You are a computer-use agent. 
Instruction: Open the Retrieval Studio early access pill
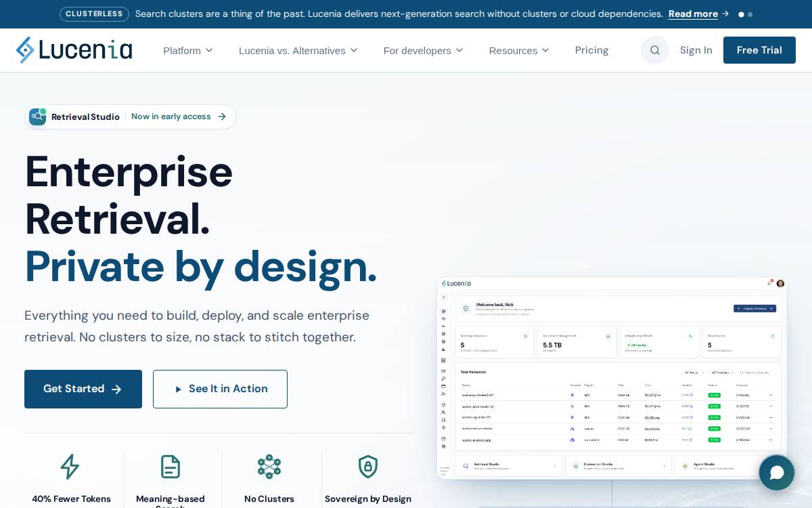click(131, 117)
